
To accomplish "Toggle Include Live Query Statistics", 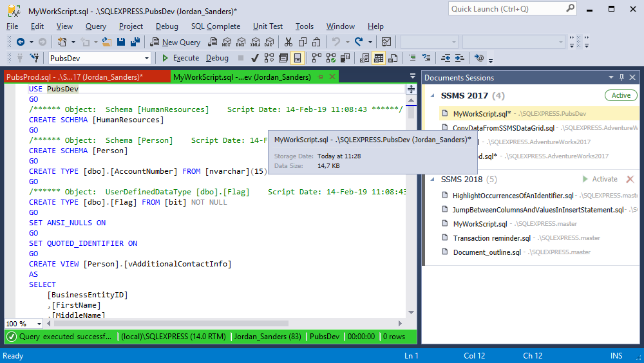I will pyautogui.click(x=331, y=59).
